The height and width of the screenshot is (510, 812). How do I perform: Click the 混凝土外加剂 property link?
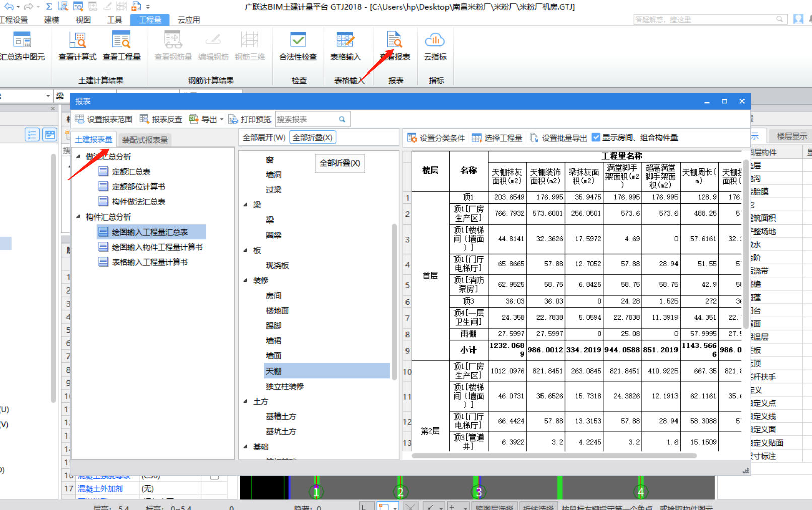pyautogui.click(x=100, y=489)
